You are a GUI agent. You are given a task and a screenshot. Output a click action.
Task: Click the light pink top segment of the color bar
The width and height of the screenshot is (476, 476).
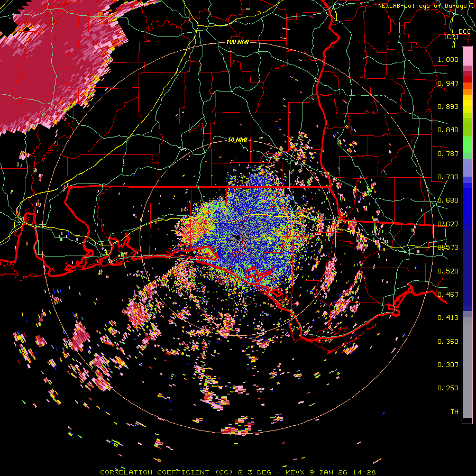(x=467, y=57)
